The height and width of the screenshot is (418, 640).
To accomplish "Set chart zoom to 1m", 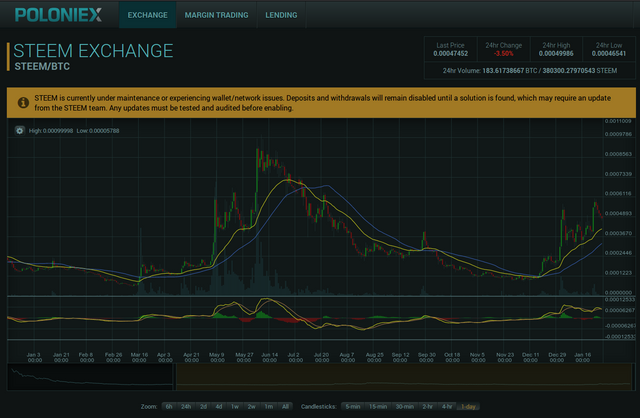I will click(268, 407).
